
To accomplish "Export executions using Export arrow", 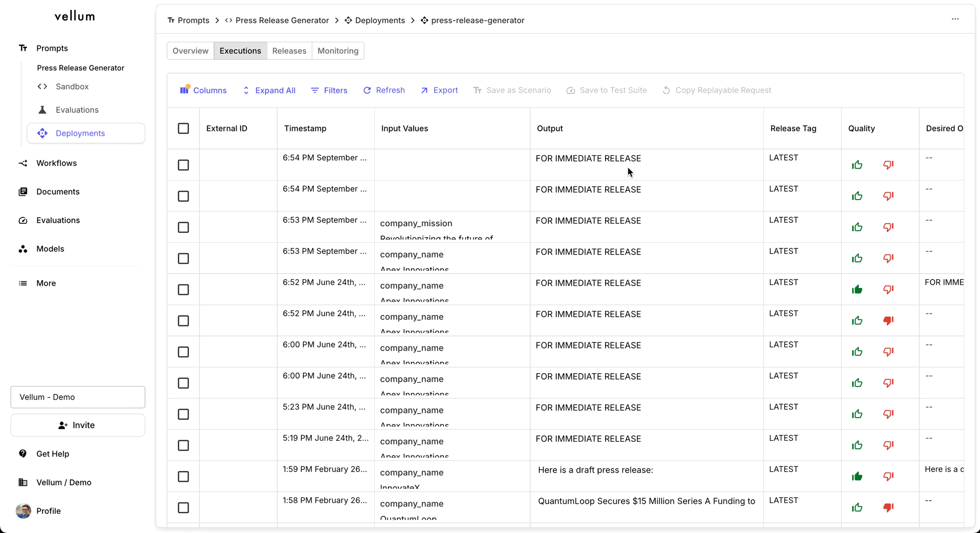I will pyautogui.click(x=424, y=90).
